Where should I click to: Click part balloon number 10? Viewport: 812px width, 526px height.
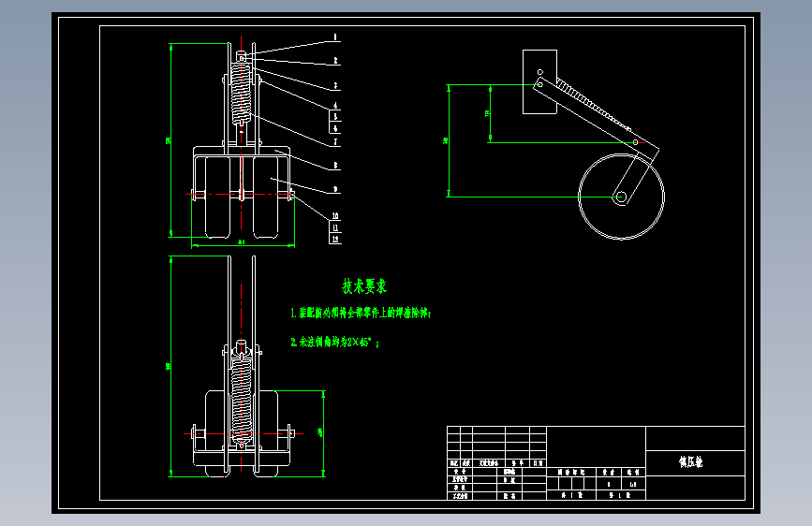click(335, 216)
